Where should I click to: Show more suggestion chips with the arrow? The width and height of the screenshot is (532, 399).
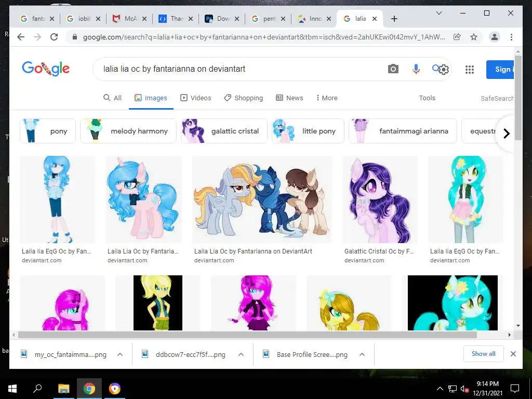(506, 134)
